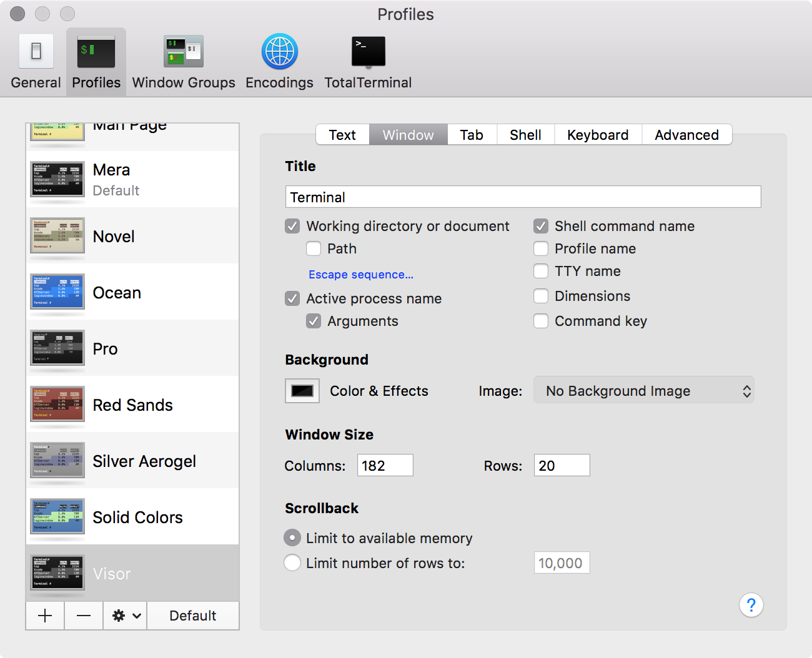Set selected profile as Default

tap(193, 616)
